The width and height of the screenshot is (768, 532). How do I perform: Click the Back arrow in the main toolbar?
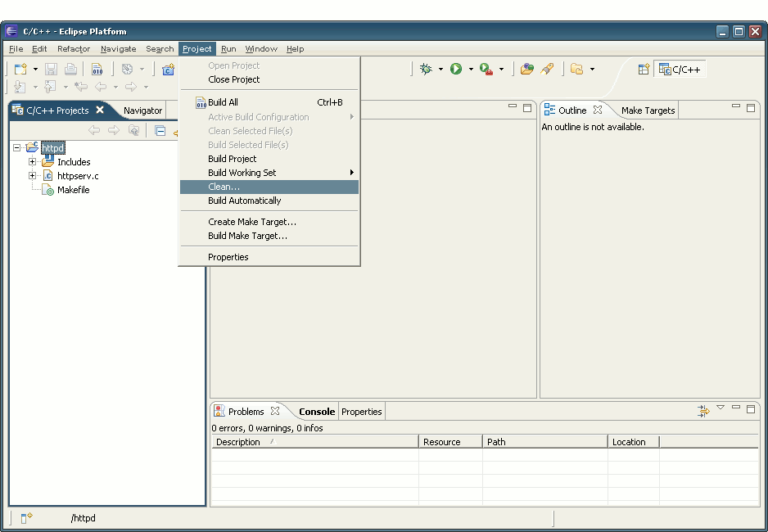point(101,87)
